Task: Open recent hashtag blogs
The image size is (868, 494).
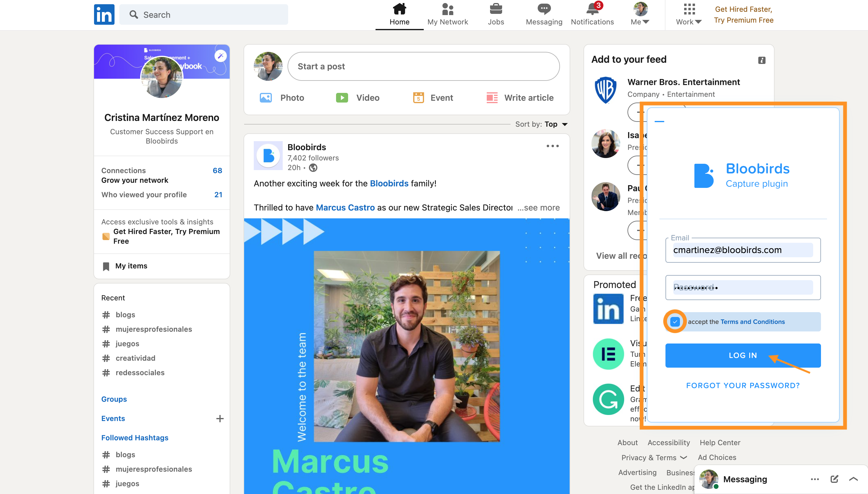Action: pos(119,315)
